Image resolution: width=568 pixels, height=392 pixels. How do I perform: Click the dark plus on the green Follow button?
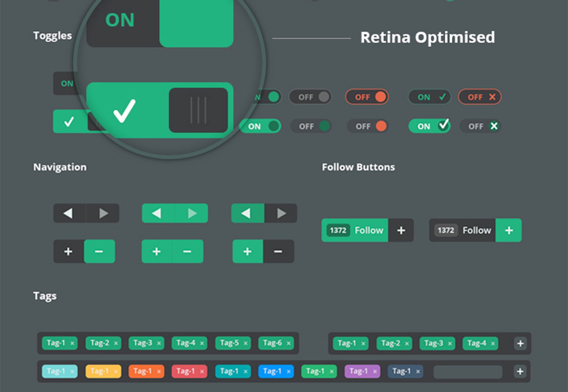pyautogui.click(x=401, y=230)
